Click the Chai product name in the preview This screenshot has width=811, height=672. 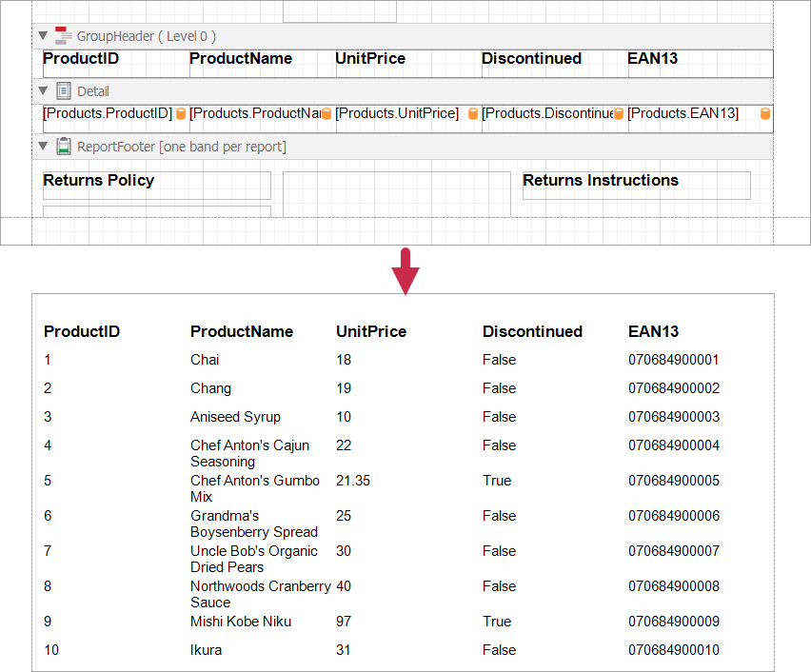click(x=205, y=360)
